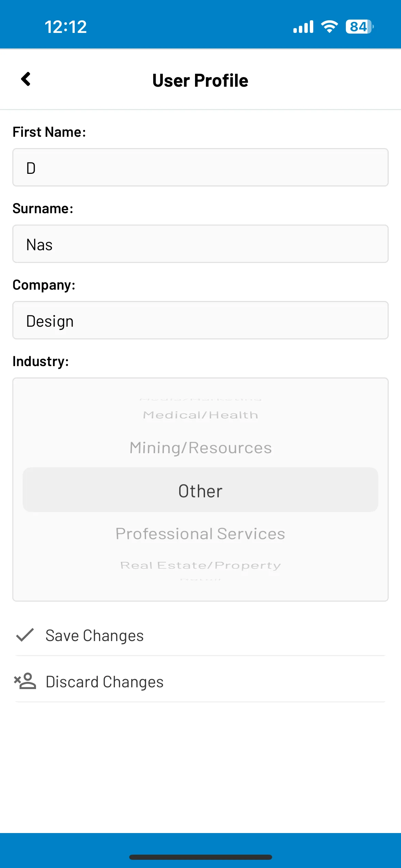Tap the Industry label
This screenshot has height=868, width=401.
coord(41,361)
